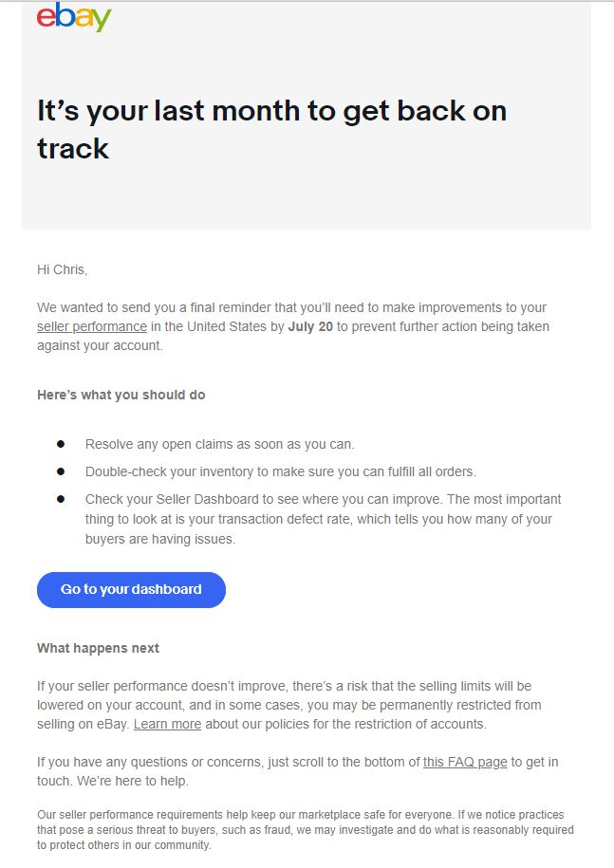The image size is (614, 868).
Task: Click the bullet dot beside "Double-check your inventory"
Action: point(61,471)
